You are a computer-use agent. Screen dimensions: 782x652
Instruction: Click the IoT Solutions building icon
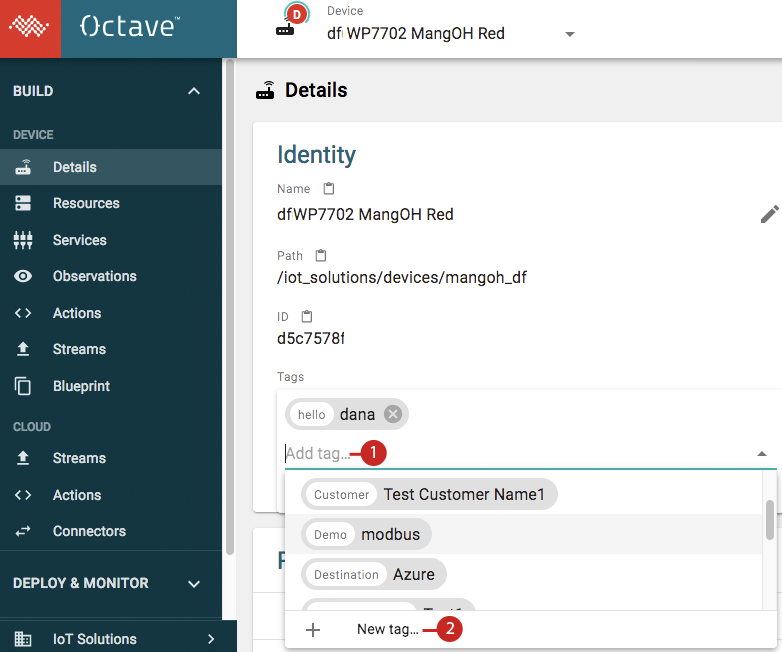(23, 639)
